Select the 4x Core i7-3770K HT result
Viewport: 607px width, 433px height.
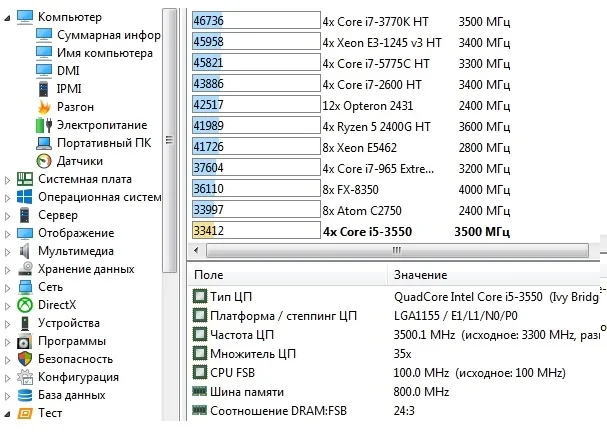[x=351, y=21]
